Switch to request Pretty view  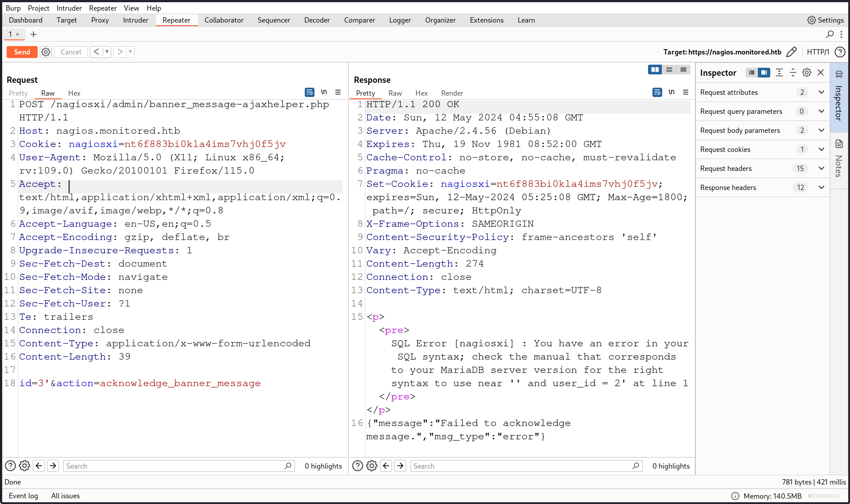click(x=18, y=93)
